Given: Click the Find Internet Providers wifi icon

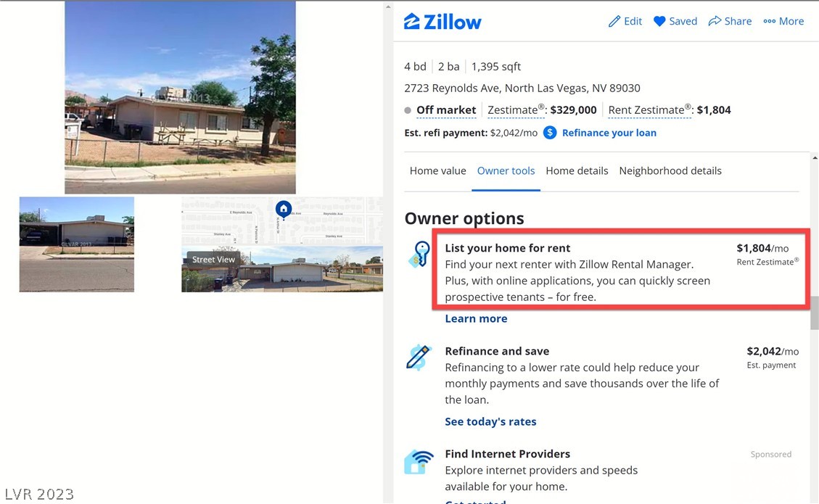Looking at the screenshot, I should pos(419,462).
